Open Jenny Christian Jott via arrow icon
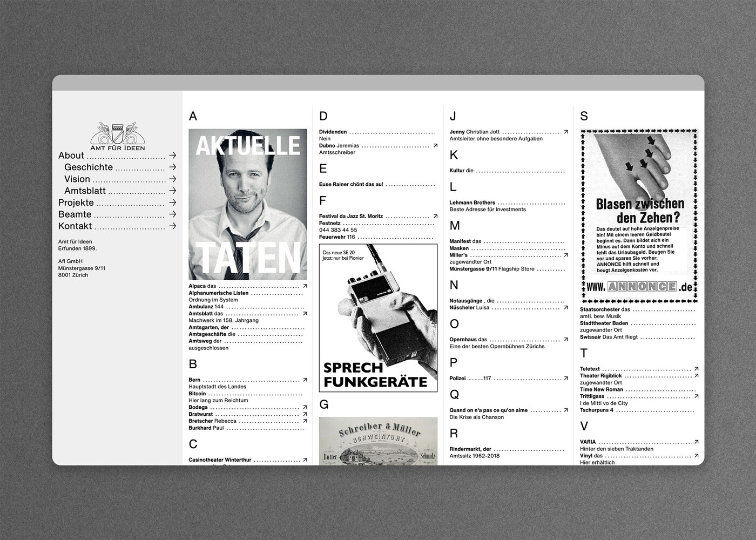 pos(565,131)
